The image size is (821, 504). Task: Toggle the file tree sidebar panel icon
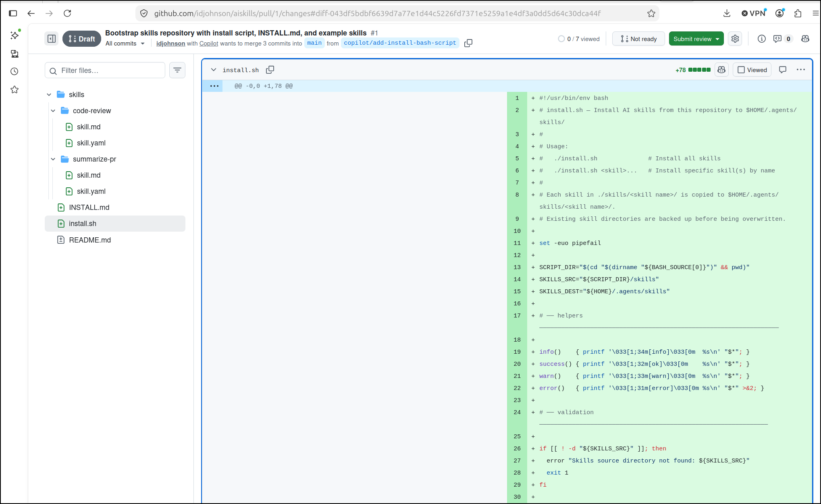pyautogui.click(x=52, y=39)
